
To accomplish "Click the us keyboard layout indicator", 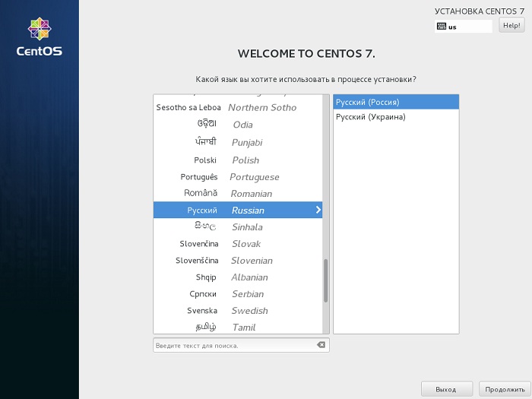I will tap(463, 27).
